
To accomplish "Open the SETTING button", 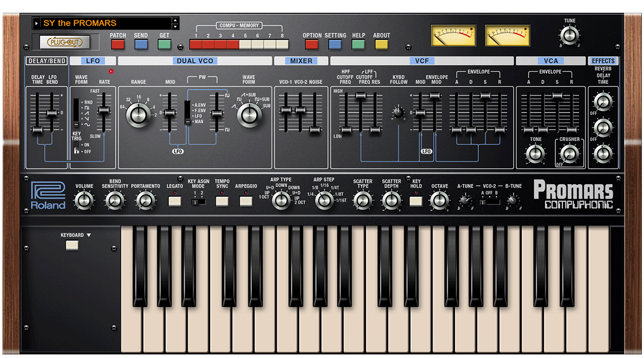I will [335, 44].
